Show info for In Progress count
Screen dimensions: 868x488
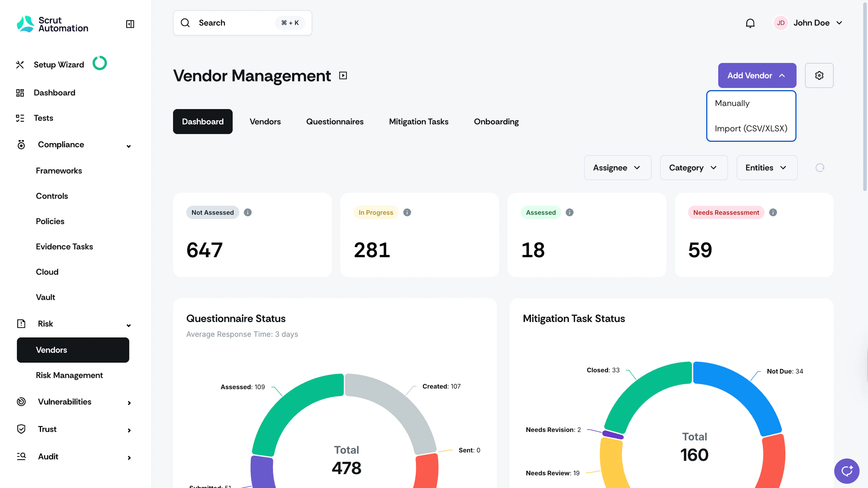click(407, 213)
